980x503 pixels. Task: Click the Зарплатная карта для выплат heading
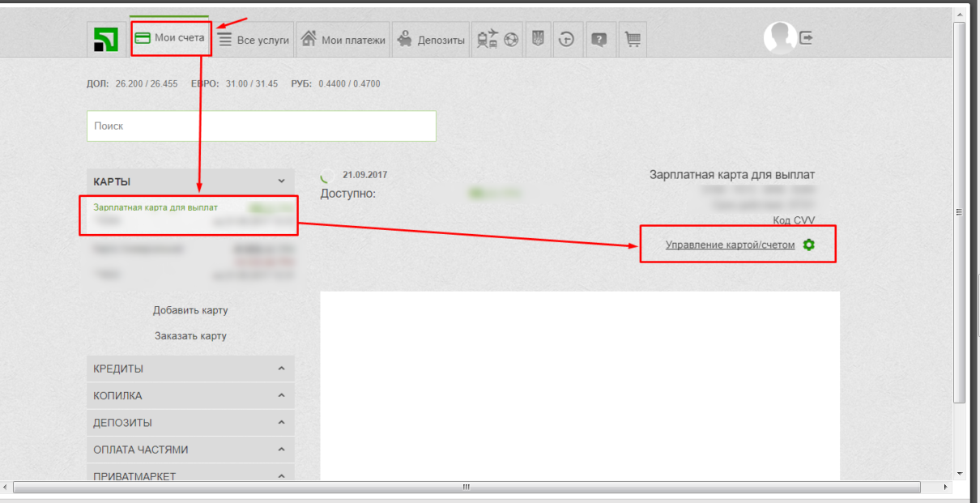click(732, 175)
